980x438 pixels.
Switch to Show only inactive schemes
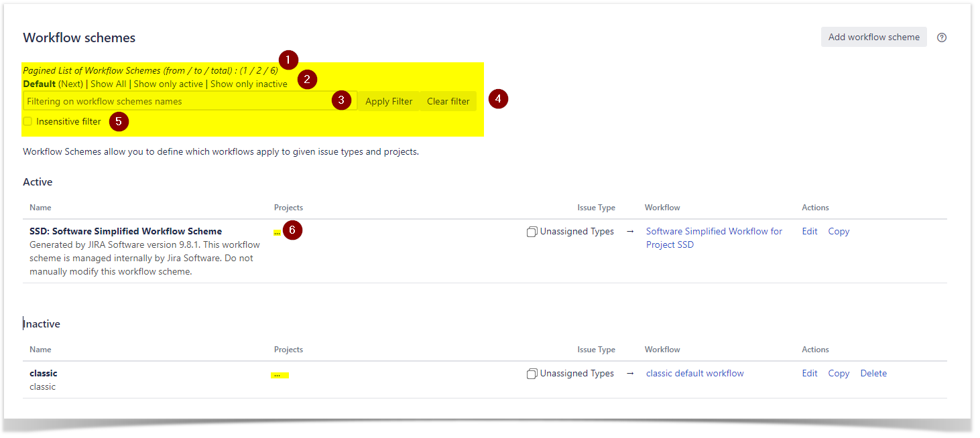(249, 84)
